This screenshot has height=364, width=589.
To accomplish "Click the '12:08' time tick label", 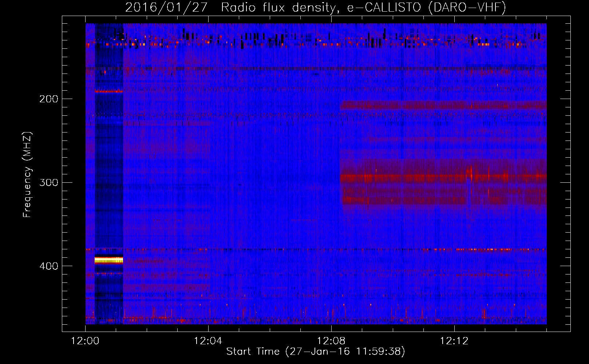I will coord(331,341).
